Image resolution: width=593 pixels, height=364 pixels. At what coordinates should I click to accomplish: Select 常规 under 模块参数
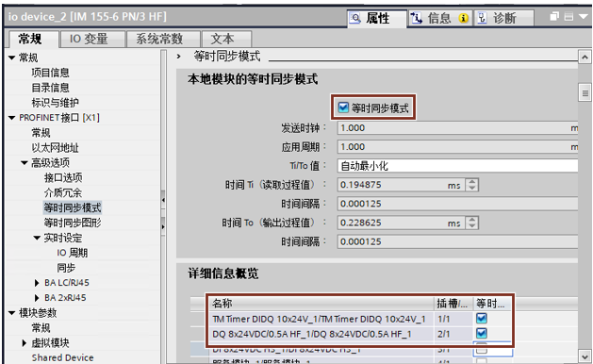click(41, 328)
